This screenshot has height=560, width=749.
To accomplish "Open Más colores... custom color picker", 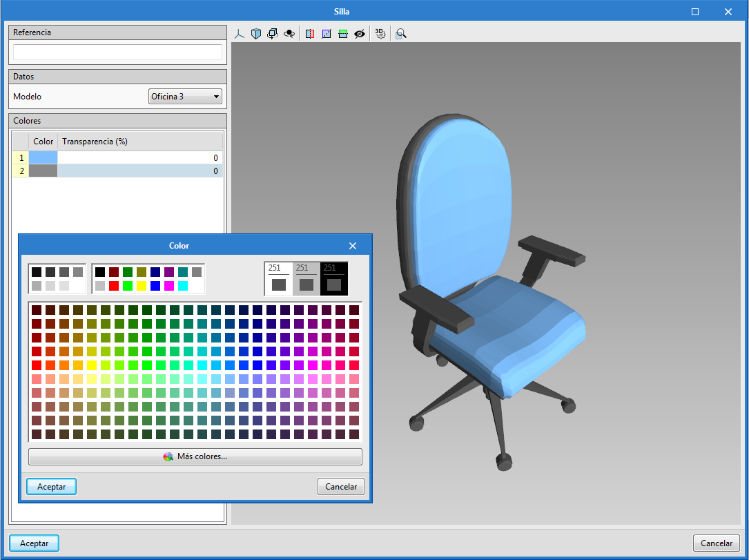I will (195, 456).
